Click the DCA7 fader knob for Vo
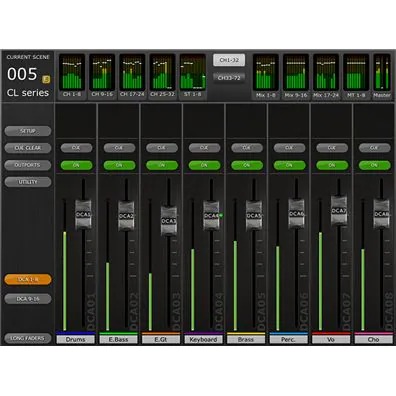The image size is (396, 396). pyautogui.click(x=339, y=211)
